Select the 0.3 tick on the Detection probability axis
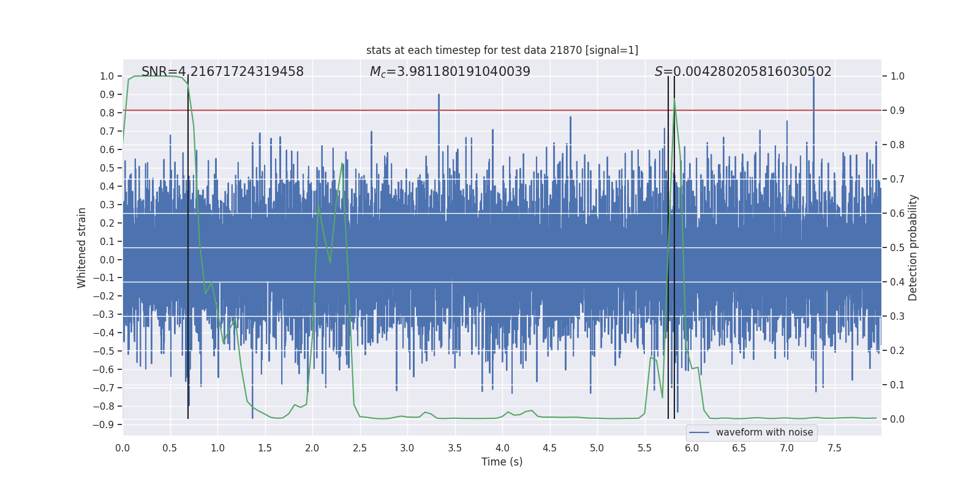This screenshot has width=980, height=490. 897,317
